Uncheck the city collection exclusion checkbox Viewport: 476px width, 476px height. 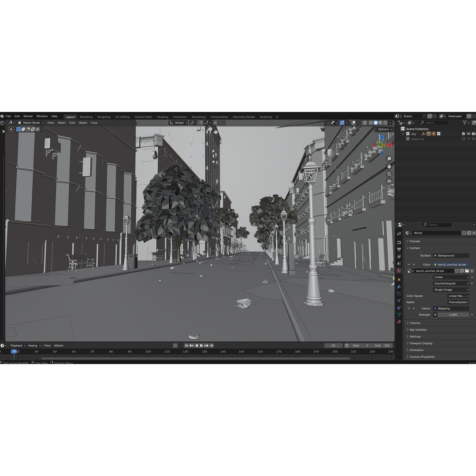[464, 134]
